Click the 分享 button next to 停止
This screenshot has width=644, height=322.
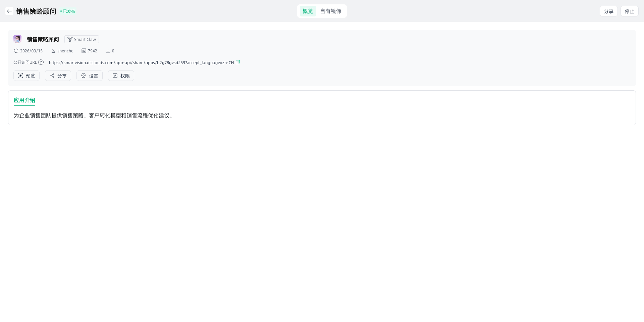(x=608, y=11)
